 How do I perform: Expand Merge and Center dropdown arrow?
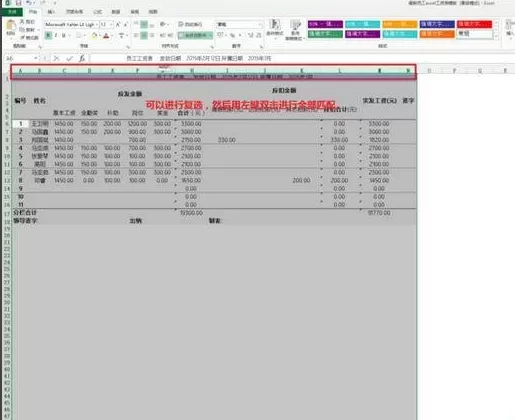[211, 35]
